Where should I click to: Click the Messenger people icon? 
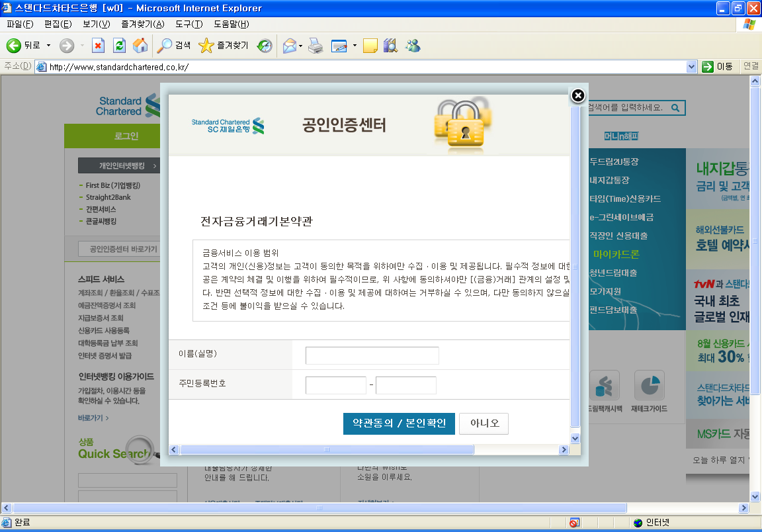tap(413, 46)
